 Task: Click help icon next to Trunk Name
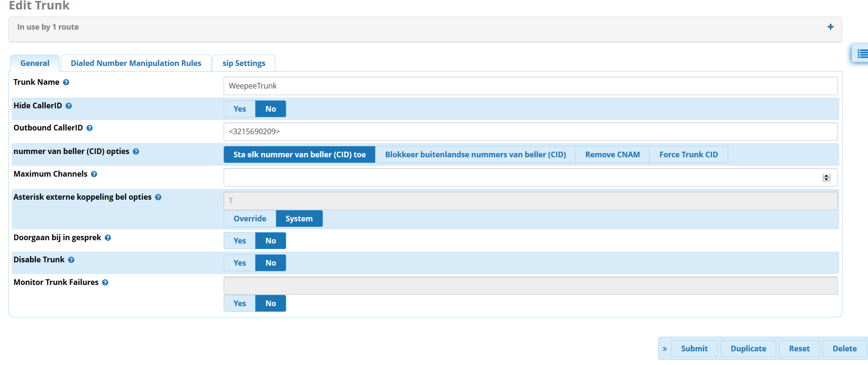[x=66, y=82]
